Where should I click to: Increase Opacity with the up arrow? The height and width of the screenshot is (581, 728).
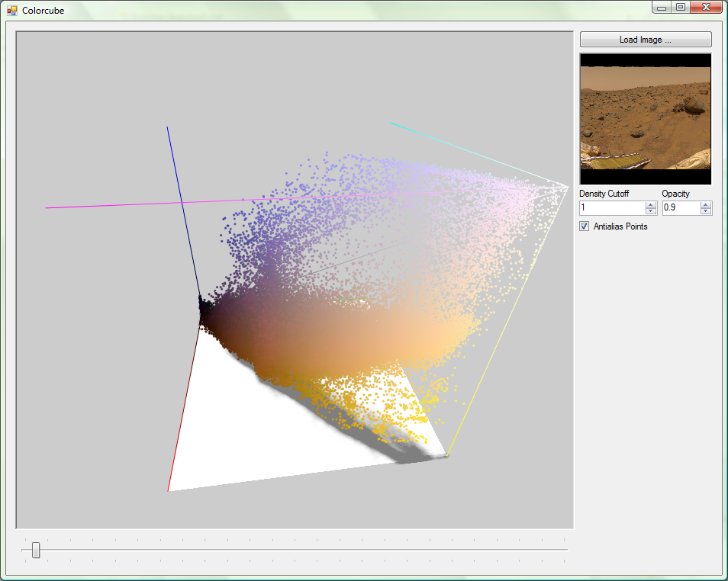click(706, 204)
